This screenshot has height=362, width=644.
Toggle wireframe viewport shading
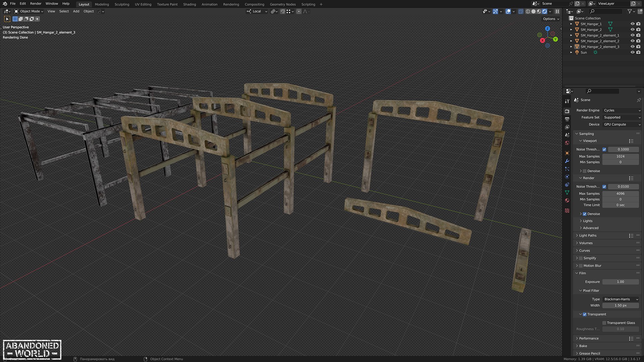(528, 11)
